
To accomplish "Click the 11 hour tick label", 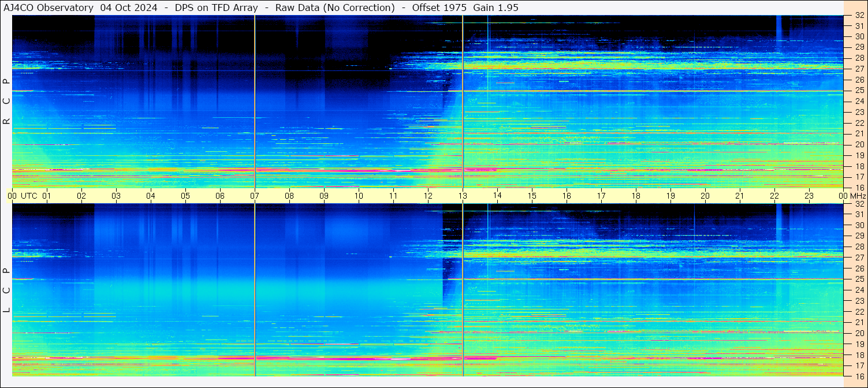I will tap(393, 196).
